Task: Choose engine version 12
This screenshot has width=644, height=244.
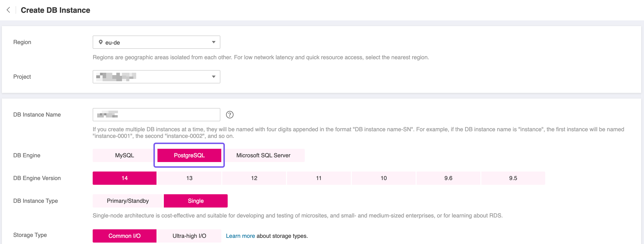Action: pyautogui.click(x=254, y=178)
